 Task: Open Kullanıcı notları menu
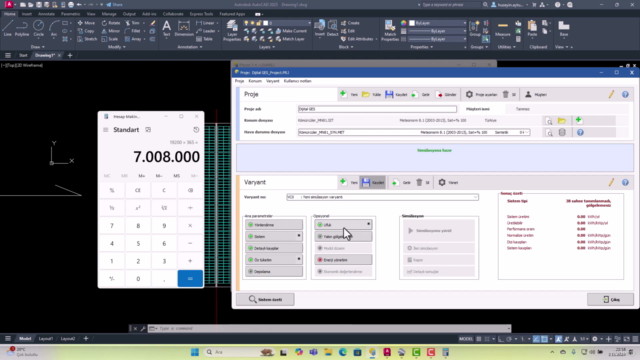(x=298, y=81)
